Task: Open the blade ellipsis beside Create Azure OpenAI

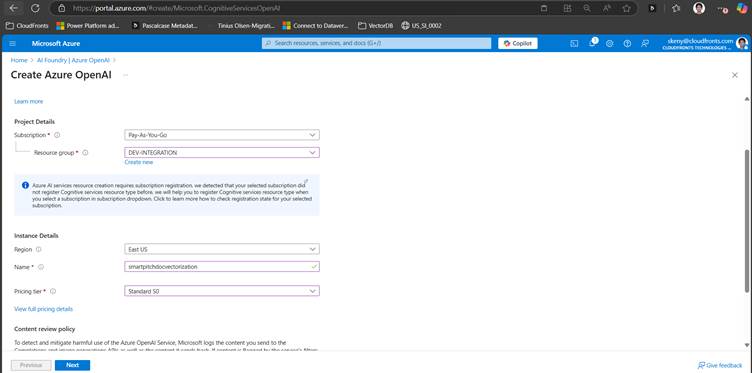Action: pos(126,75)
